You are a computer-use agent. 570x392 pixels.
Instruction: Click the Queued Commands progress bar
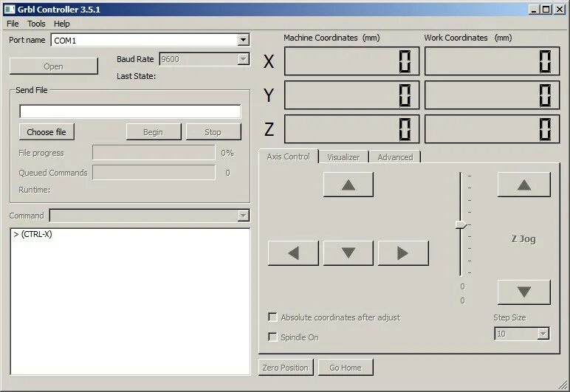pyautogui.click(x=154, y=173)
